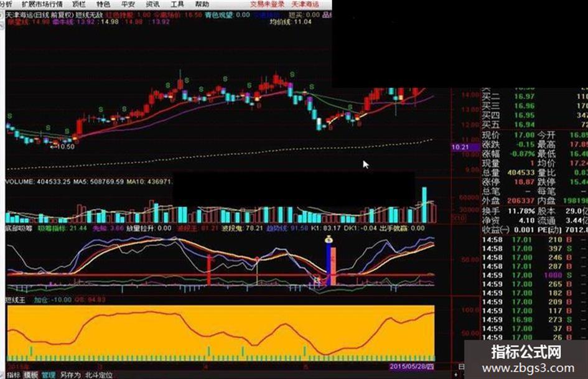Click the 均价线: 11.04 indicator label
The image size is (588, 379).
pyautogui.click(x=291, y=22)
